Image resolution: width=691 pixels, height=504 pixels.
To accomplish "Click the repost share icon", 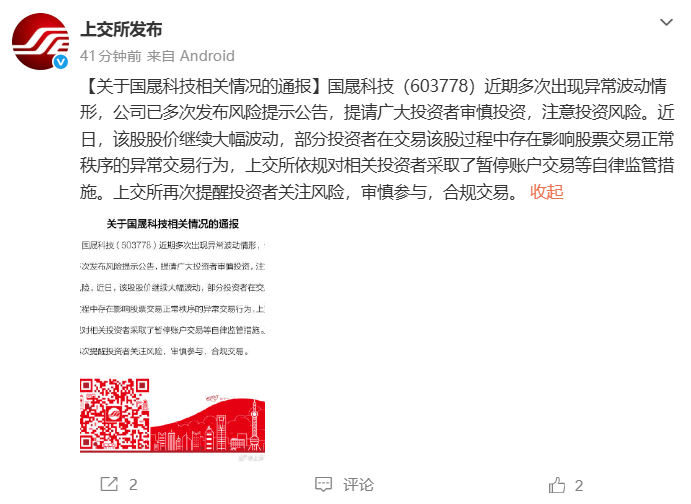I will click(x=109, y=484).
